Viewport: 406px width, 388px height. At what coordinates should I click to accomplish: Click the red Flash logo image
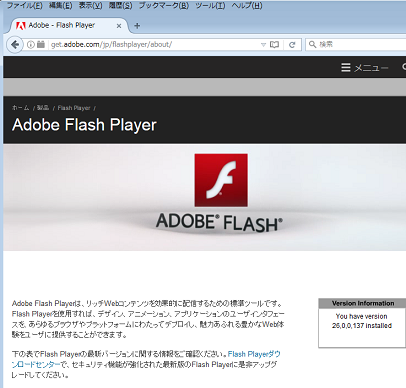click(x=221, y=180)
